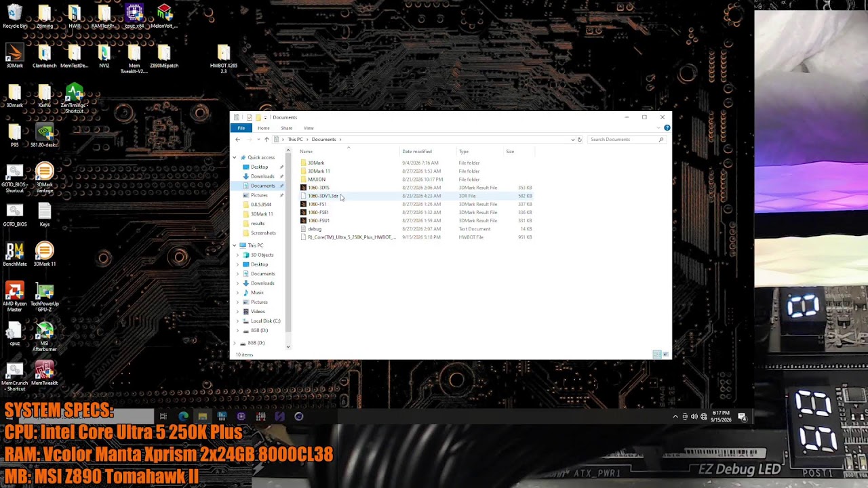
Task: Launch MelonVolt desktop icon
Action: click(164, 16)
